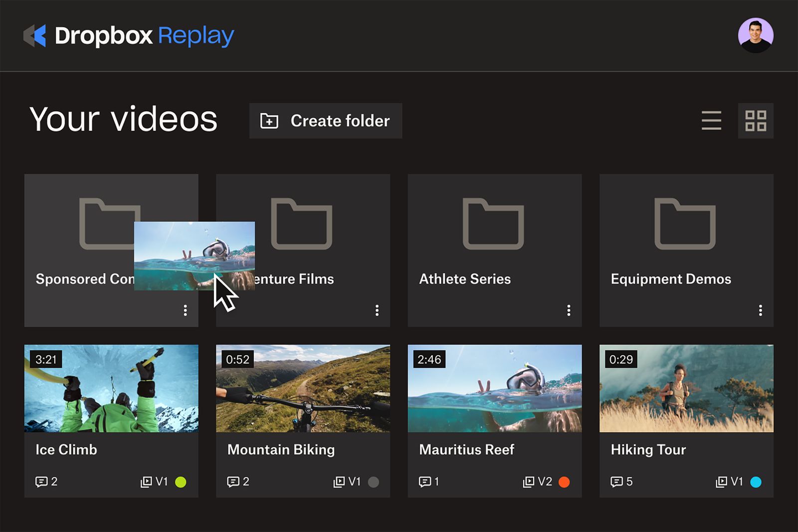Select the version icon labeled V2 on Mauritius Reef

click(x=530, y=481)
